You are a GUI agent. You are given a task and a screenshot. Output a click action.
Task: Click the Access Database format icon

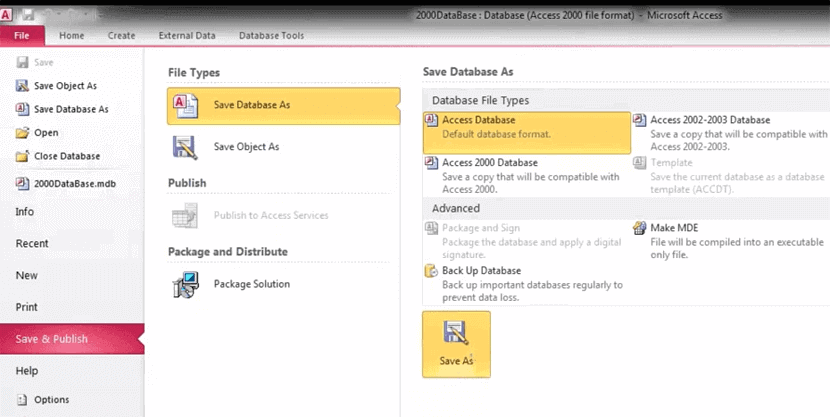click(x=432, y=120)
